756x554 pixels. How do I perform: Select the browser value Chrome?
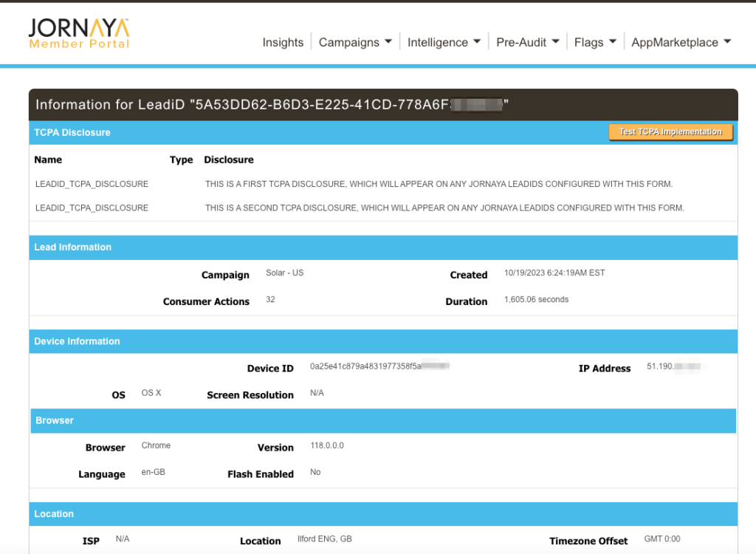pos(156,445)
